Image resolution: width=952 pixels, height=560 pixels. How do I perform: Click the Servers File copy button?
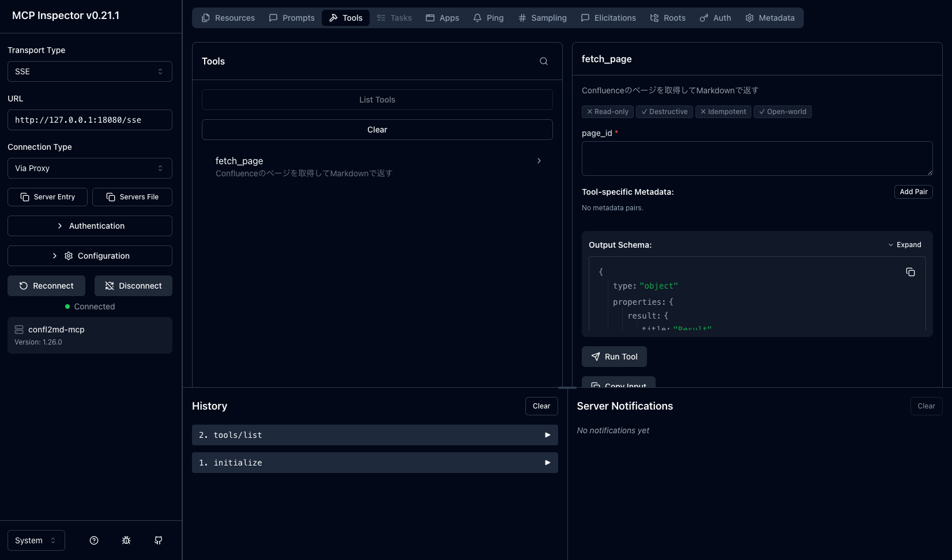point(132,197)
